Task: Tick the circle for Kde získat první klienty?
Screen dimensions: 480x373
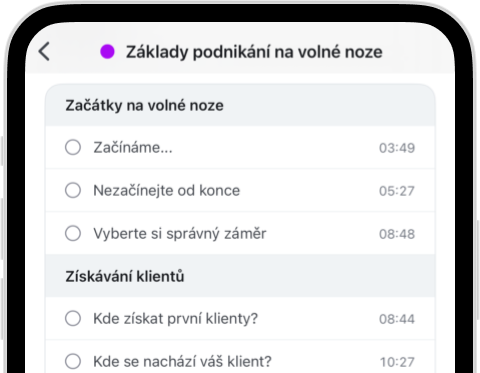Action: pos(73,318)
